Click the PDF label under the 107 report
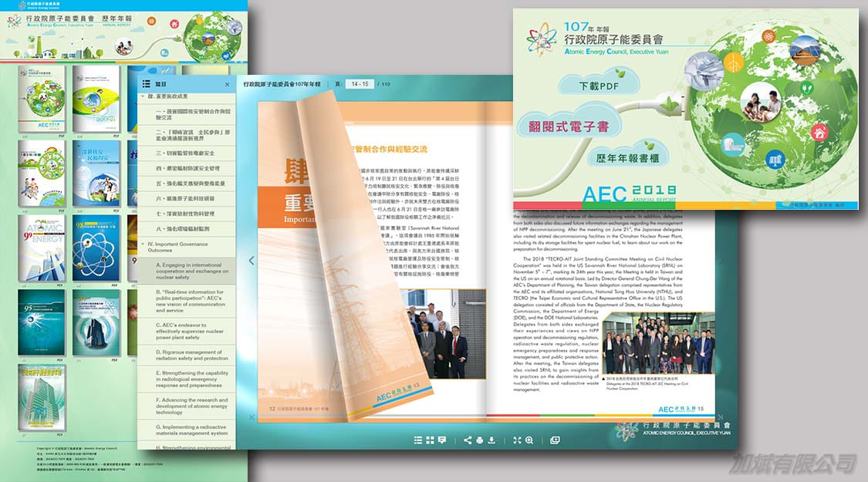This screenshot has width=868, height=482. pyautogui.click(x=61, y=136)
